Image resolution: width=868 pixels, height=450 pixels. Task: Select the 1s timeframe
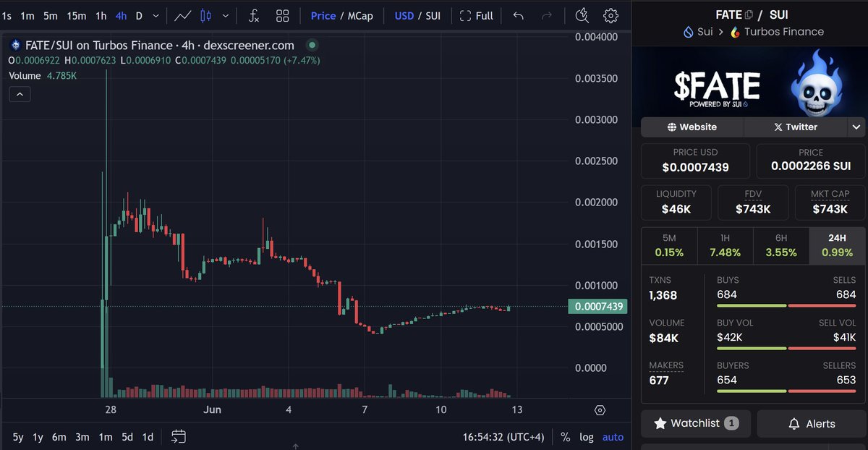pos(7,15)
